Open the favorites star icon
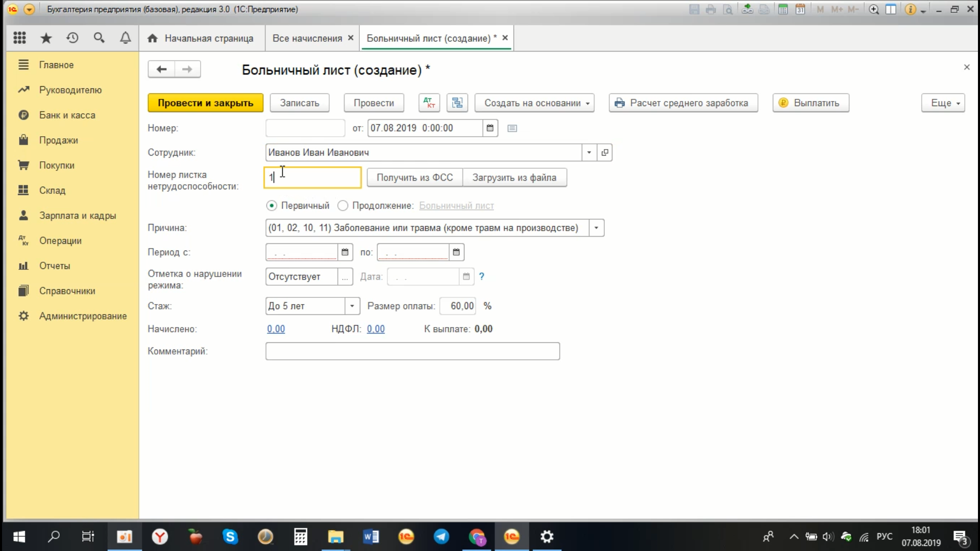 (46, 38)
